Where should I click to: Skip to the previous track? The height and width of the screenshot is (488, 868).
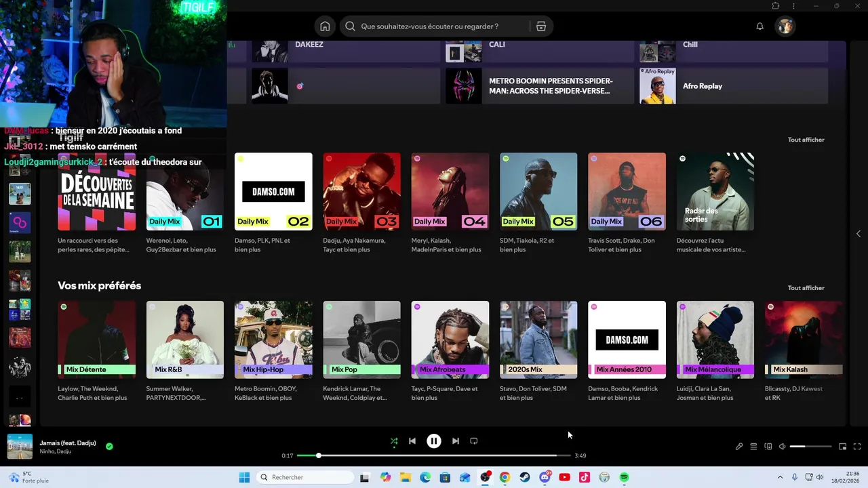412,441
